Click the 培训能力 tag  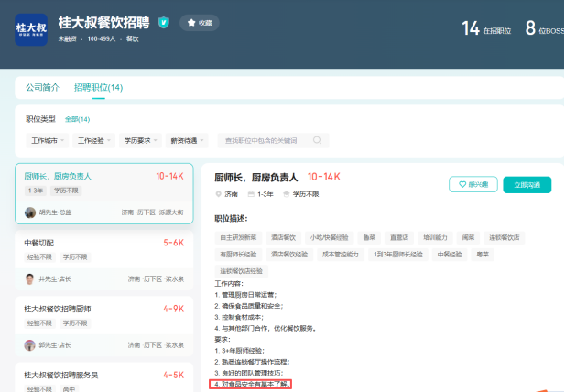(x=435, y=237)
